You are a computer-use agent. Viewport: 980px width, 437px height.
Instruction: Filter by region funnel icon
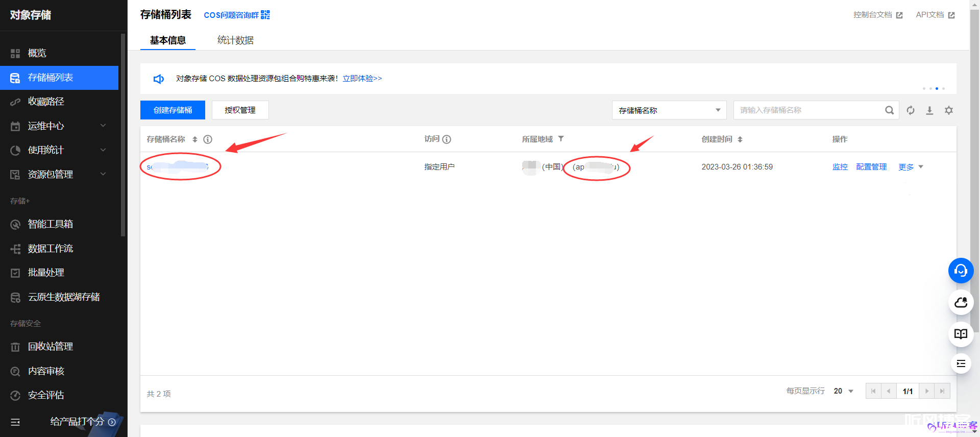click(x=561, y=139)
